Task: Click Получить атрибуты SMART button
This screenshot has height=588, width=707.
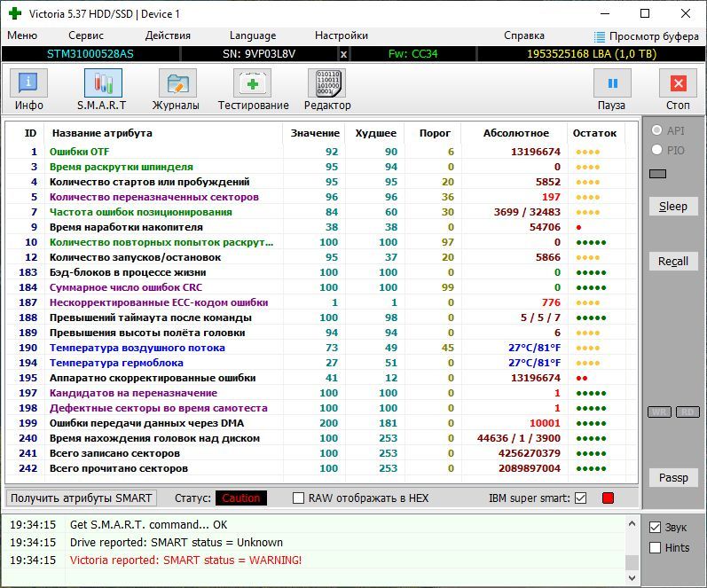Action: pyautogui.click(x=81, y=498)
